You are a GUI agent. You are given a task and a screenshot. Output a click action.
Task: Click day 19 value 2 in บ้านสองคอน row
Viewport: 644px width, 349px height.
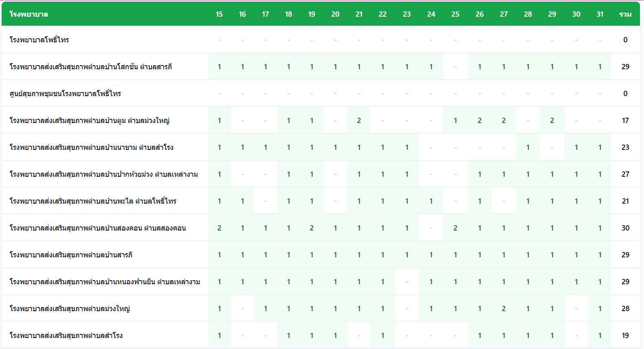311,228
